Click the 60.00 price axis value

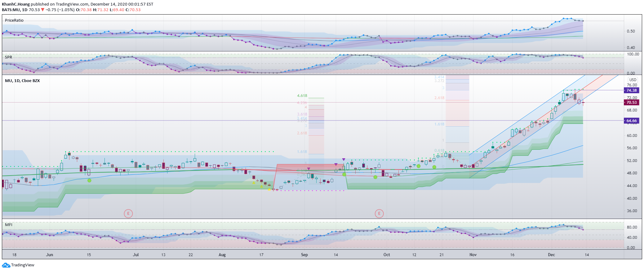(x=632, y=136)
